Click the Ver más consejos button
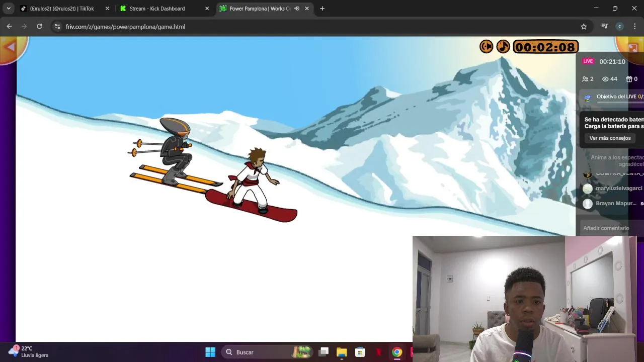 pos(610,138)
